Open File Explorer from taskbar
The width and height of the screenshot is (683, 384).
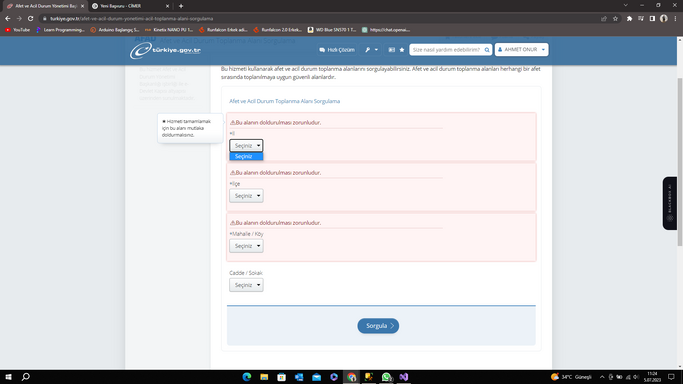[x=264, y=377]
